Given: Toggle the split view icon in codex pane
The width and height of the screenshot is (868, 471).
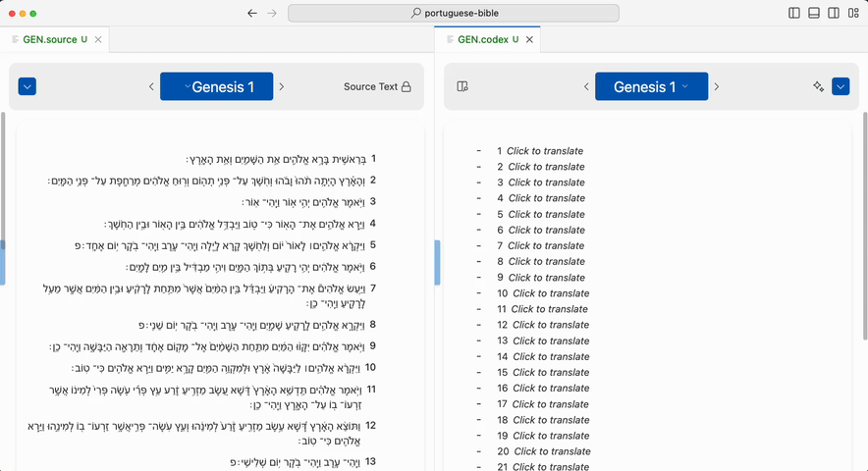Looking at the screenshot, I should pyautogui.click(x=462, y=86).
